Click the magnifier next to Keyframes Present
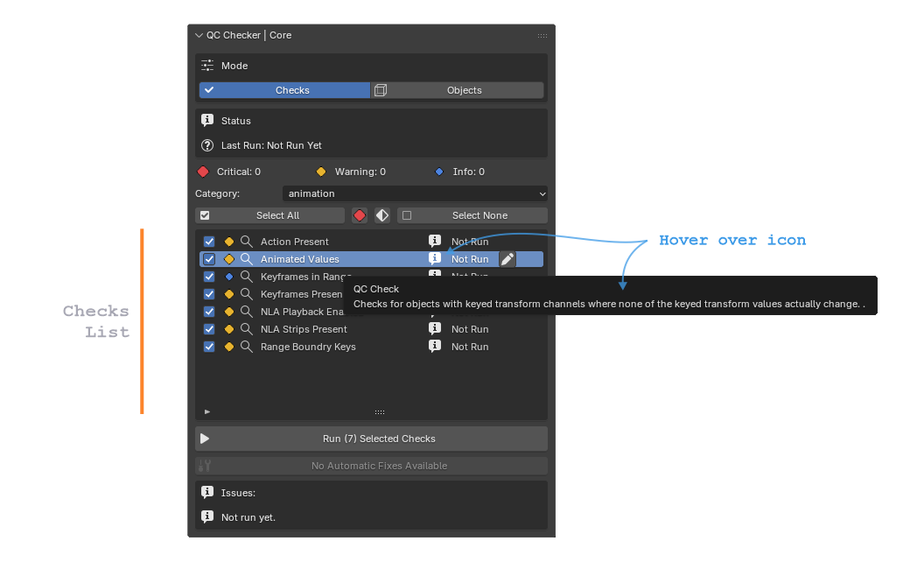 coord(247,294)
